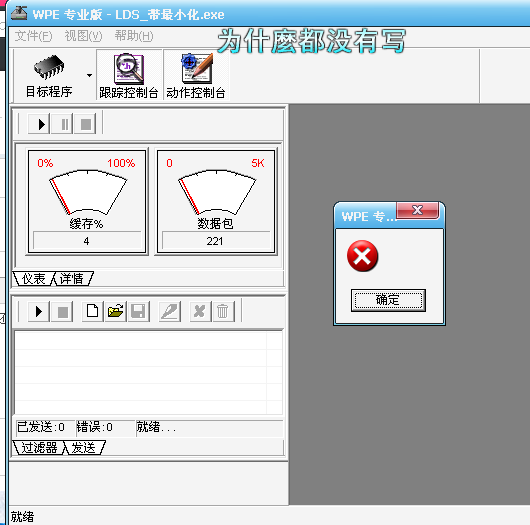Switch to the 详情 tab

point(72,279)
